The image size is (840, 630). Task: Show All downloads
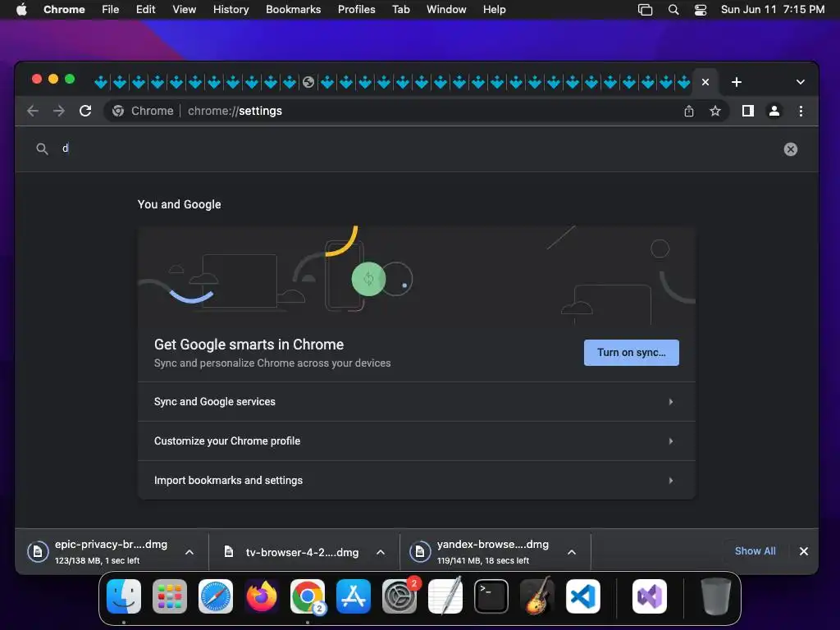(755, 550)
